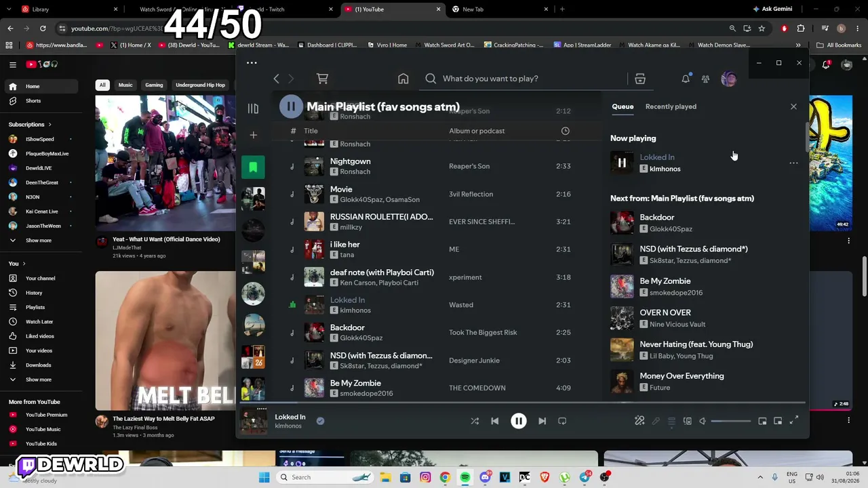The width and height of the screenshot is (868, 488).
Task: Open the Spotify Home page
Action: pyautogui.click(x=403, y=79)
